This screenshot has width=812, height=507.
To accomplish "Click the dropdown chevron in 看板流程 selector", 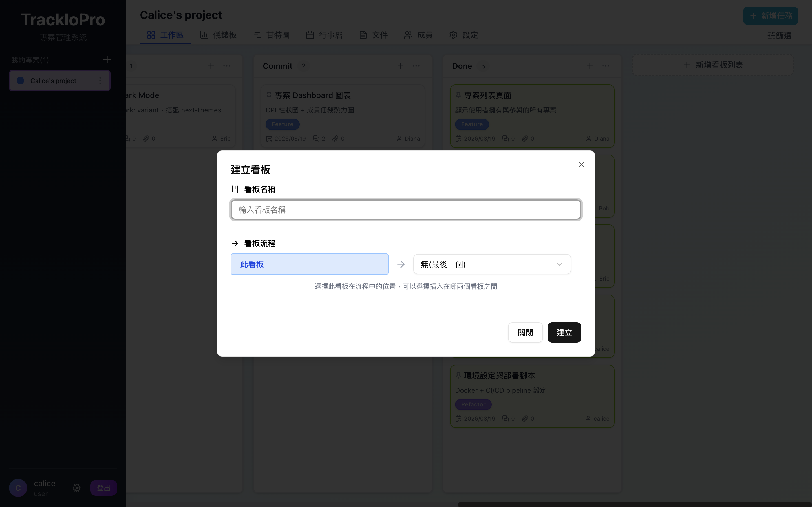I will [x=559, y=264].
